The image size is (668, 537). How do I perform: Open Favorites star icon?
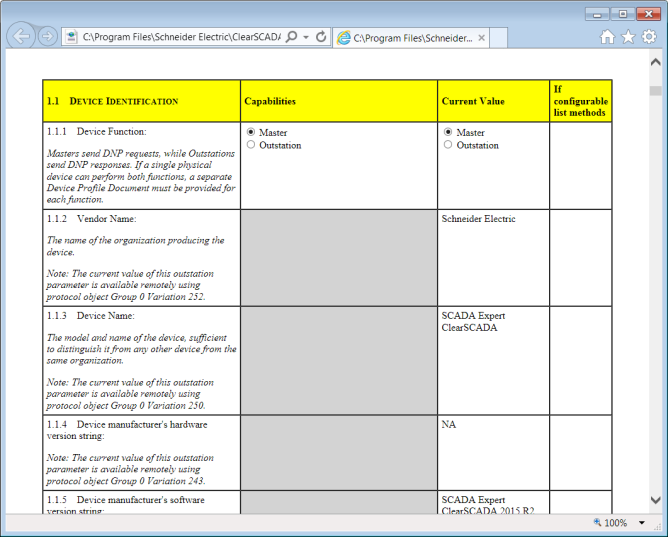pyautogui.click(x=628, y=37)
